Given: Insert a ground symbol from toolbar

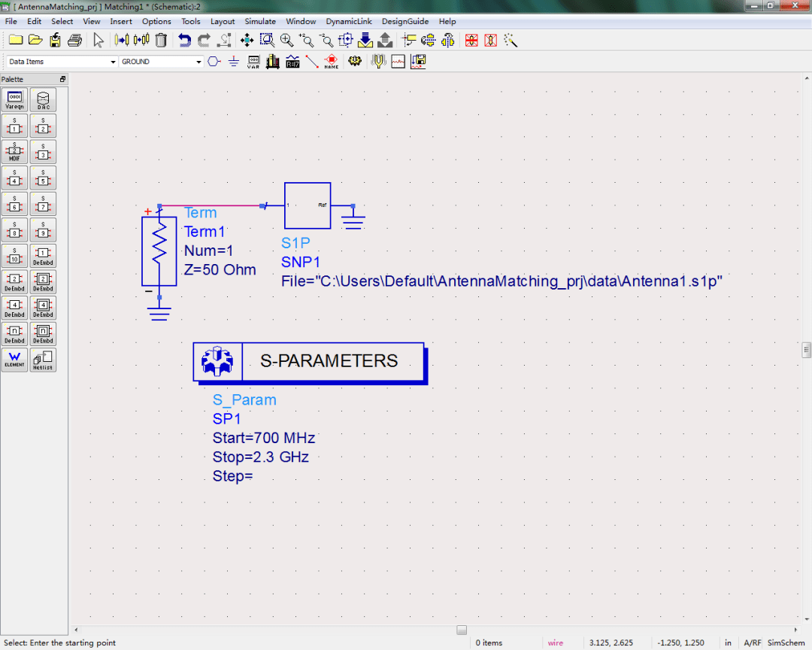Looking at the screenshot, I should [x=234, y=62].
